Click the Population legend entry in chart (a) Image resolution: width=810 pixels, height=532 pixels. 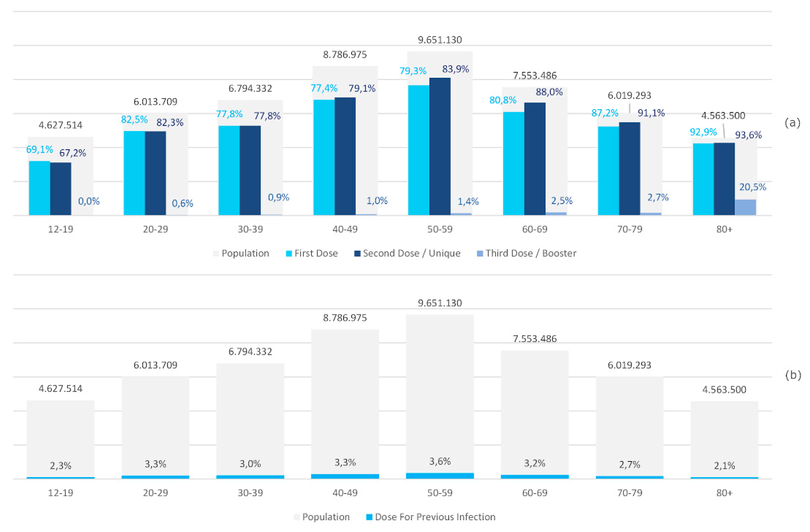245,253
